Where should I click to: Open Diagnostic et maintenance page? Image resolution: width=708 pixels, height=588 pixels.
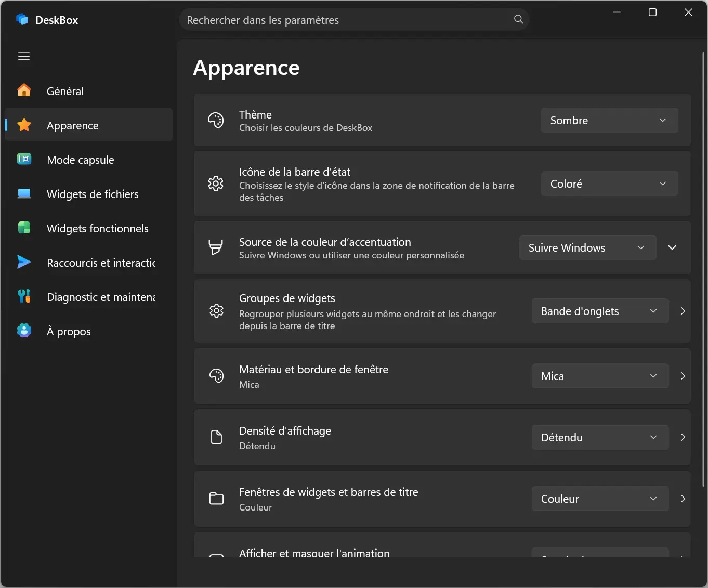coord(88,297)
